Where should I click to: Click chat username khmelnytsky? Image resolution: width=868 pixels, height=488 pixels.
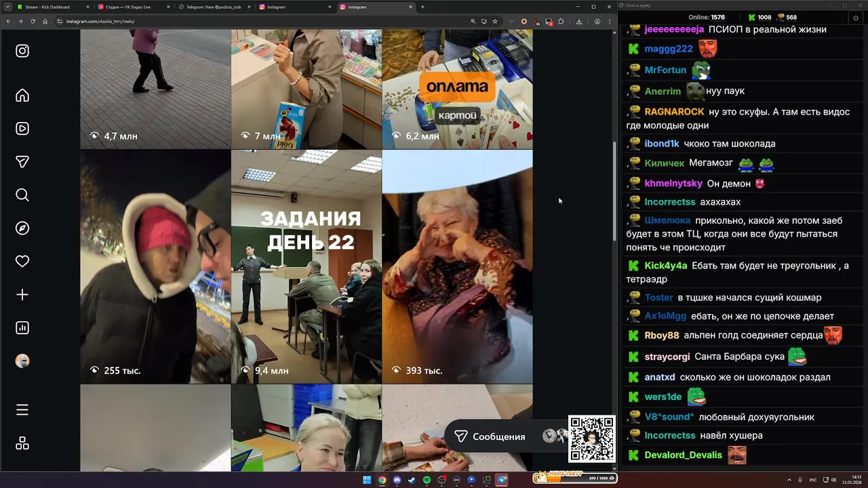(x=673, y=184)
